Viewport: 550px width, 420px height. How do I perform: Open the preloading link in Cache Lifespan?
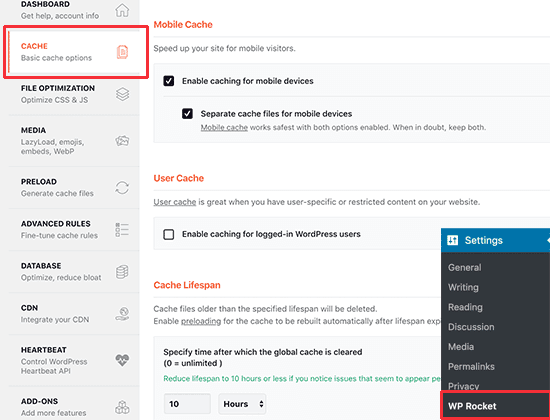[201, 321]
